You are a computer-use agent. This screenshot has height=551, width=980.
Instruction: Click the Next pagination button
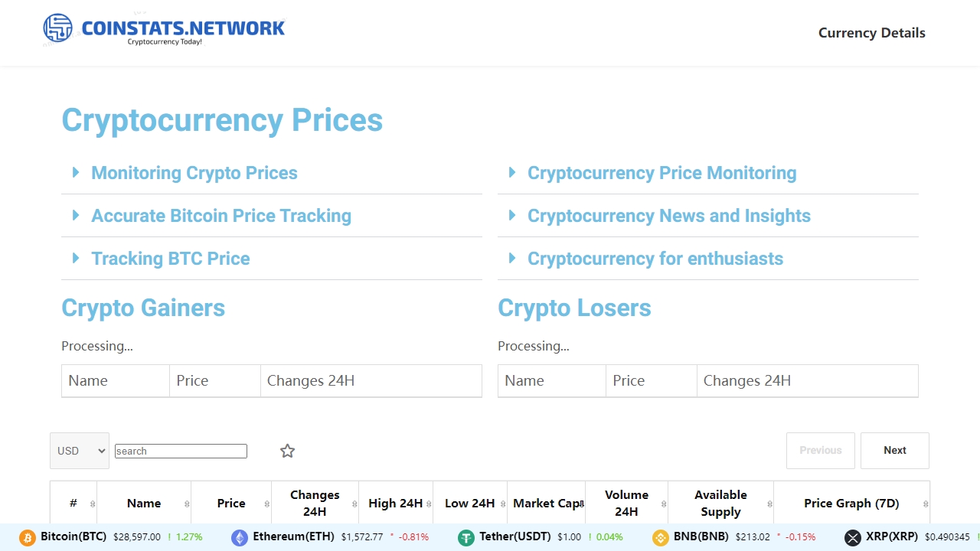tap(894, 451)
